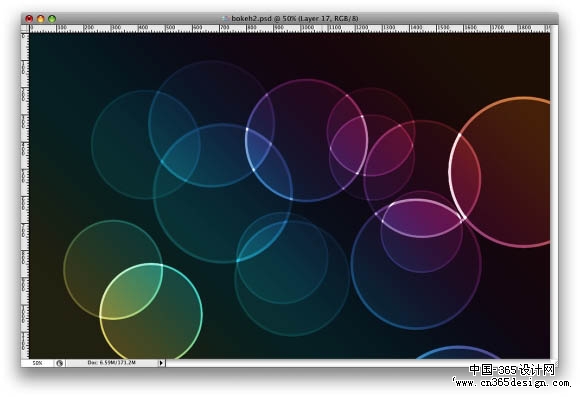Close the bokeh2.psd window with red button
Viewport: 580px width, 397px height.
click(x=29, y=18)
